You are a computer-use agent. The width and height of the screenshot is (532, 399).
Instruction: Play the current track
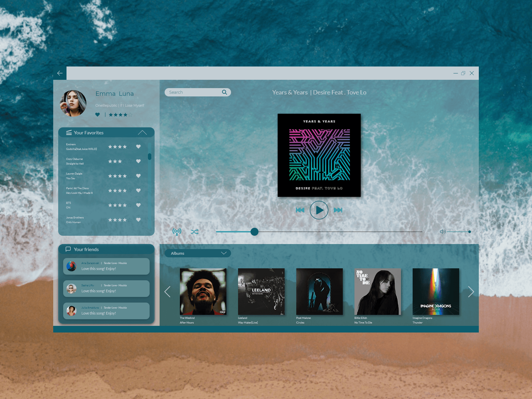[x=319, y=210]
